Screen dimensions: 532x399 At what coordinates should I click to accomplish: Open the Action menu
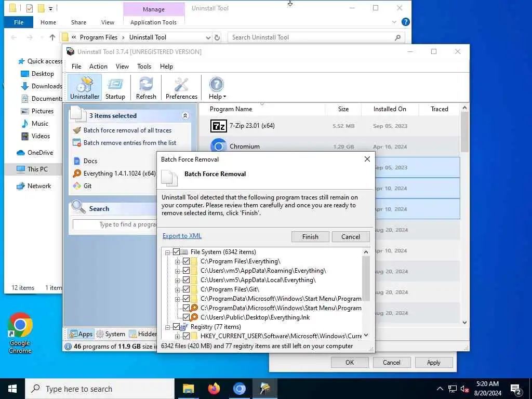[98, 66]
